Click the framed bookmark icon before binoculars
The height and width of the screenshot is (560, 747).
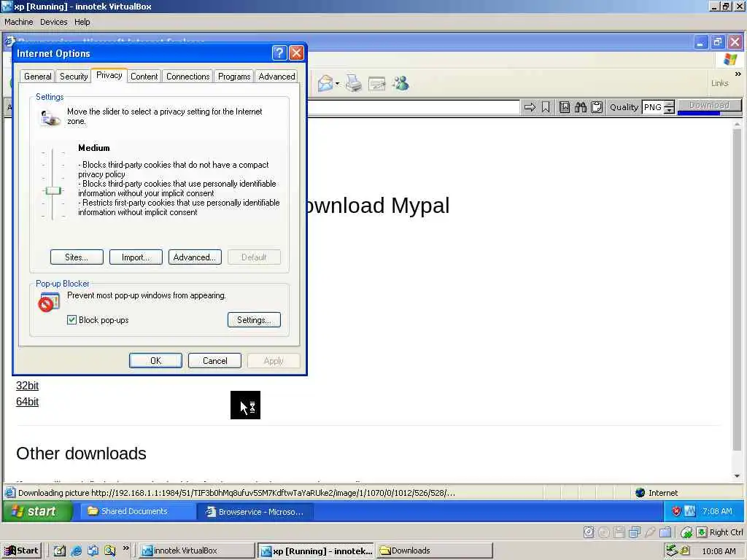click(565, 107)
